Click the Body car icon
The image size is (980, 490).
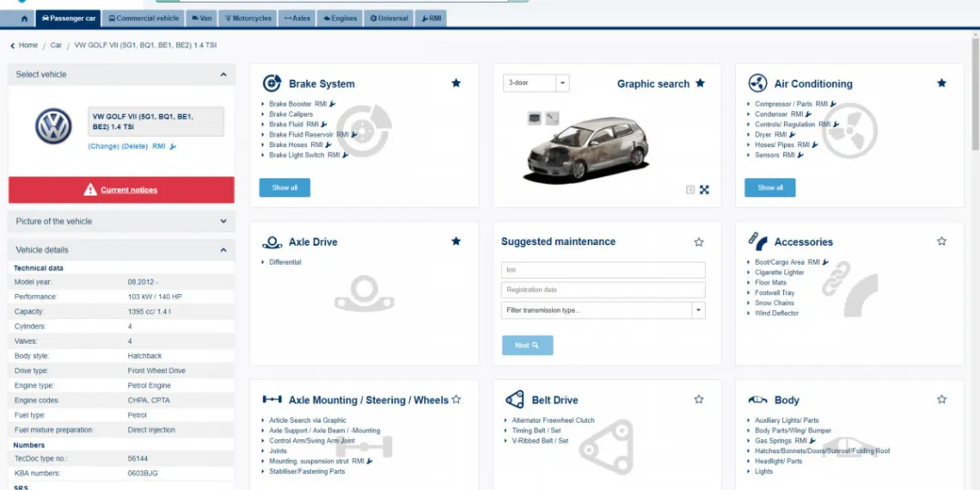click(757, 400)
